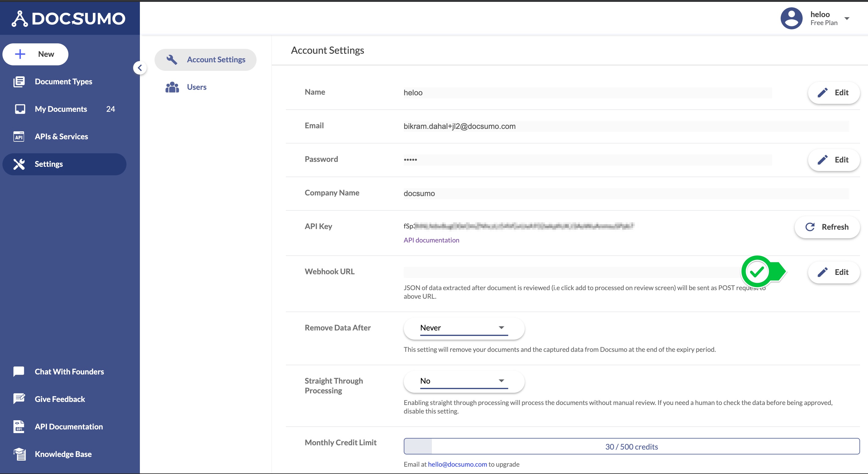
Task: Click the API Documentation file icon
Action: pos(19,426)
